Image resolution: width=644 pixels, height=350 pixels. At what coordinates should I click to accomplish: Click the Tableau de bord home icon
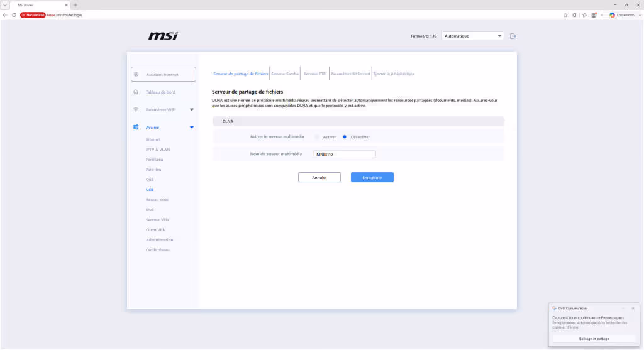tap(136, 92)
